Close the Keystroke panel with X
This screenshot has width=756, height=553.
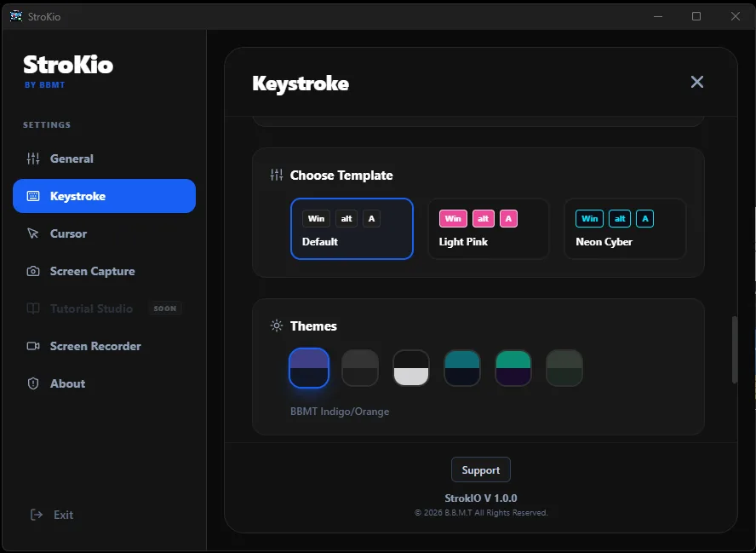coord(696,82)
